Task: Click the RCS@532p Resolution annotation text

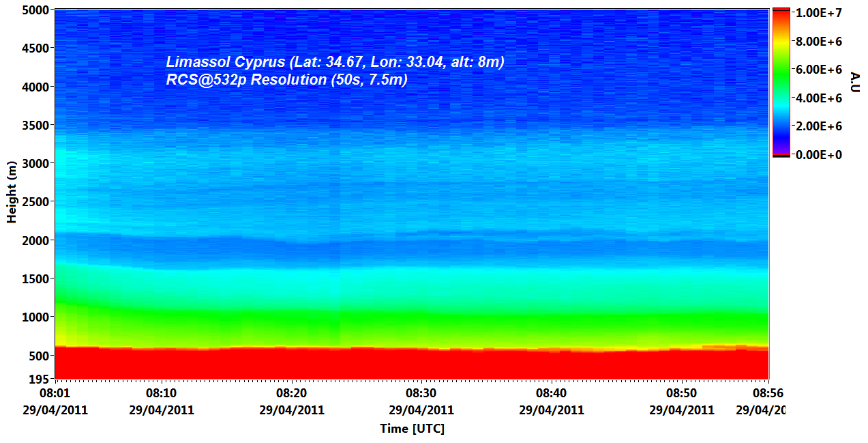Action: (x=286, y=80)
